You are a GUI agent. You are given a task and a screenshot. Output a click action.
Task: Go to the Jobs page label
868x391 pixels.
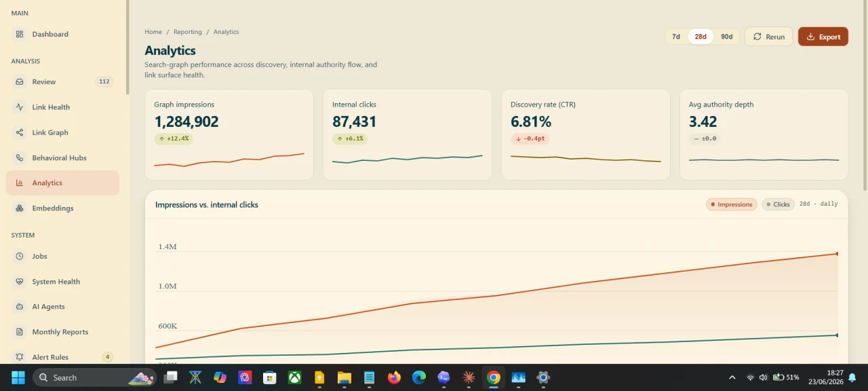click(40, 256)
